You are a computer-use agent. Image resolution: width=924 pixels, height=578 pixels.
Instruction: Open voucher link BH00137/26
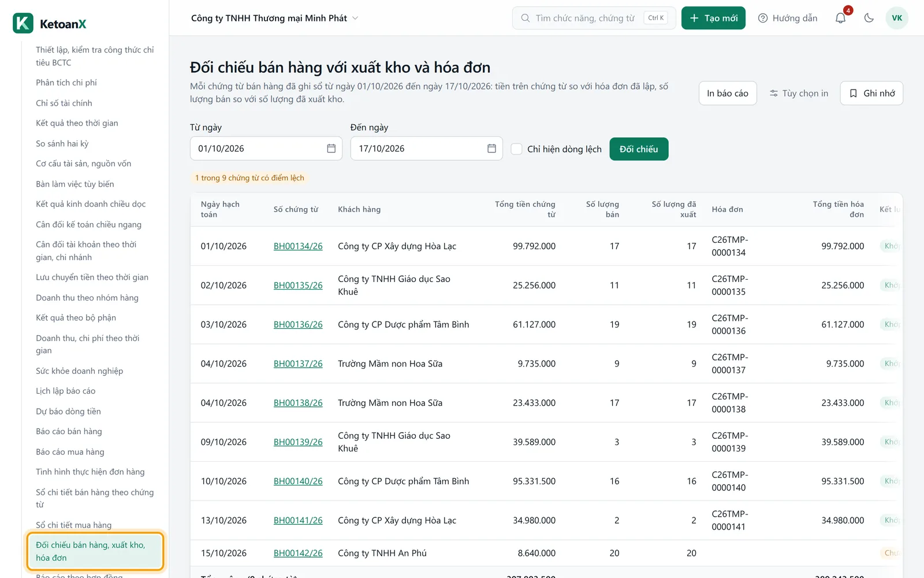pos(298,364)
